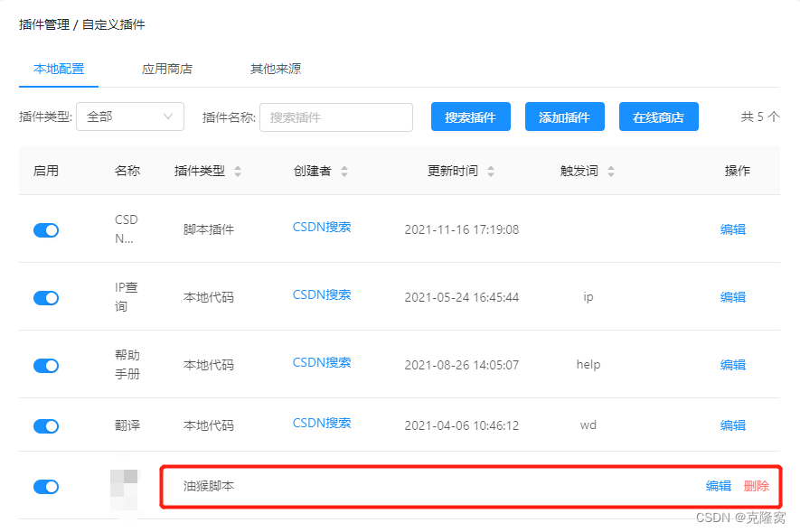
Task: Sort by the 触发词 column arrows
Action: (611, 171)
